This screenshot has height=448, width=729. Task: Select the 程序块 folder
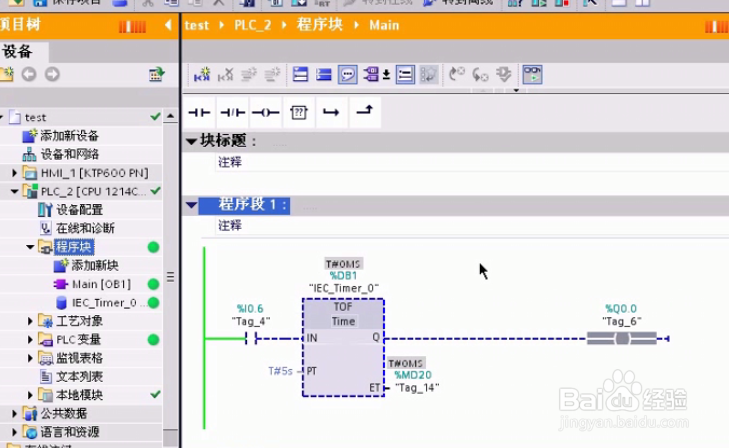(x=74, y=247)
